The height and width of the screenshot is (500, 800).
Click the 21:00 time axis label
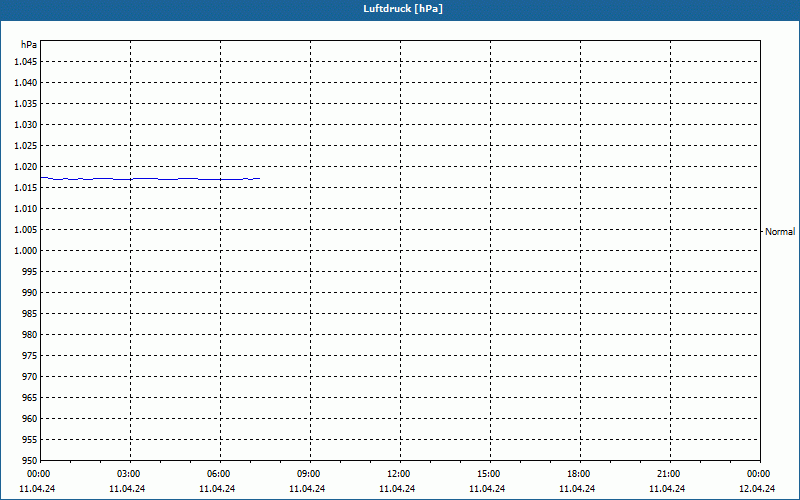click(x=669, y=474)
